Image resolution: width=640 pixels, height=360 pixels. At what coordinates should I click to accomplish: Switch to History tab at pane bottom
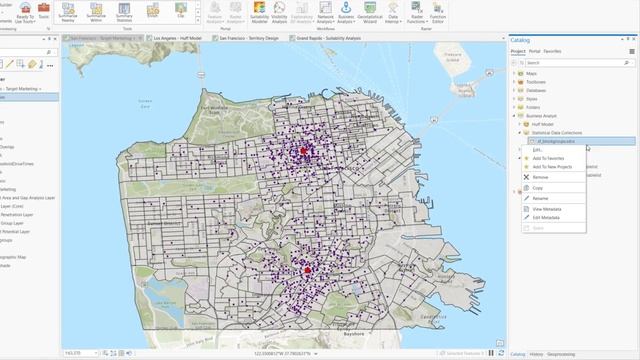point(536,354)
